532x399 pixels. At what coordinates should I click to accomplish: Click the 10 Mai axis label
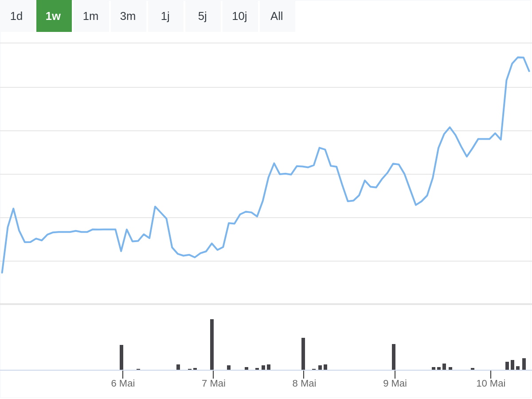click(491, 383)
